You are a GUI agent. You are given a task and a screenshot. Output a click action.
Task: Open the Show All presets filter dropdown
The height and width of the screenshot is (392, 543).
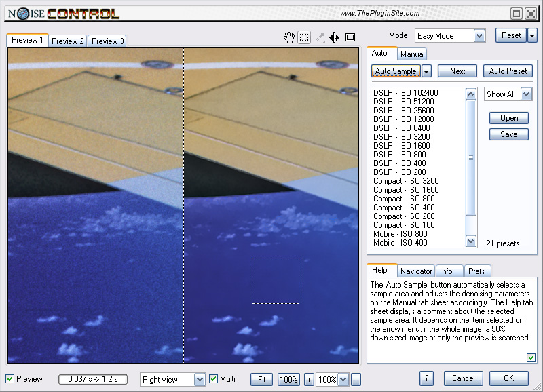click(526, 94)
